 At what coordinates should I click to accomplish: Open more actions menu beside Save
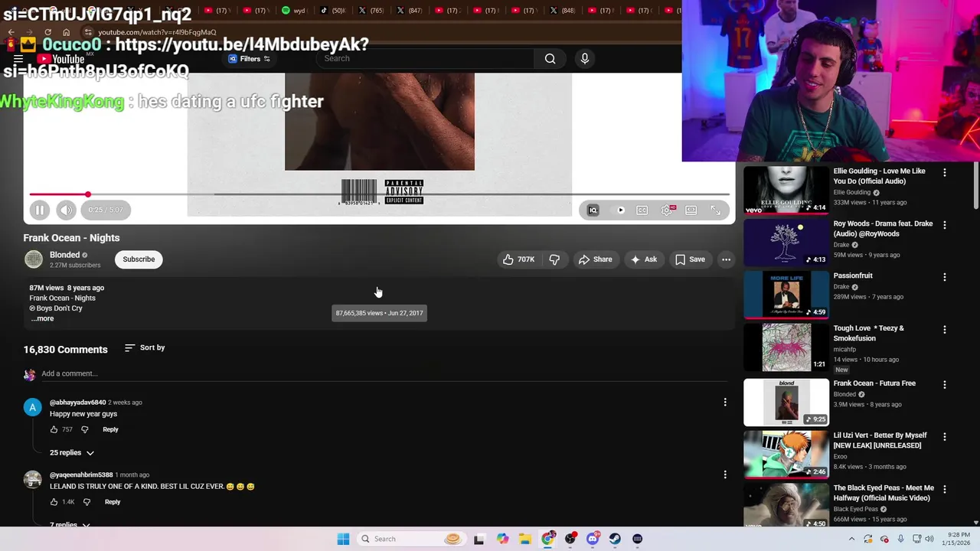point(726,259)
